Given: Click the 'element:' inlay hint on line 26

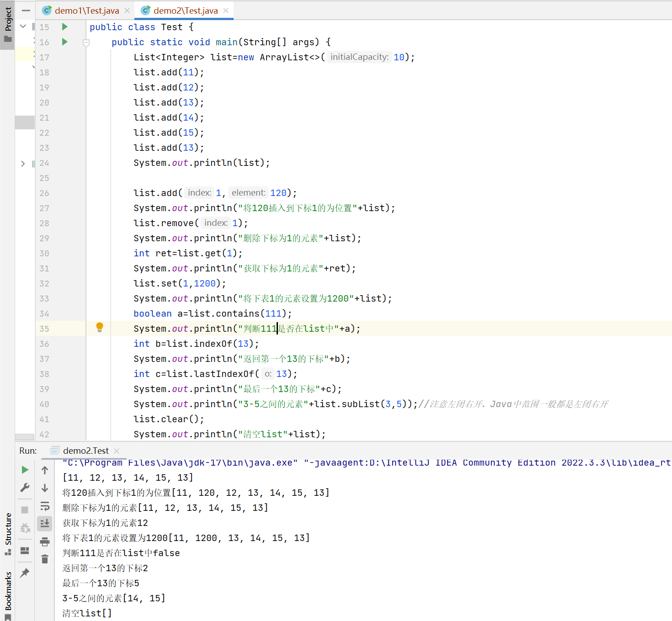Looking at the screenshot, I should [x=248, y=193].
